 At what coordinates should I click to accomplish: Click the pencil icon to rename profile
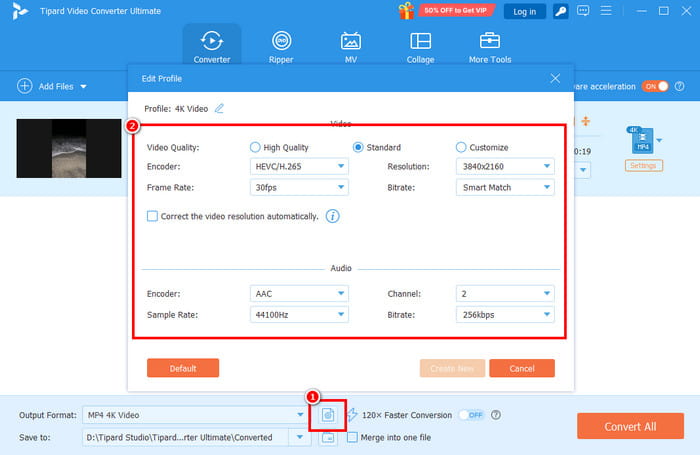219,109
